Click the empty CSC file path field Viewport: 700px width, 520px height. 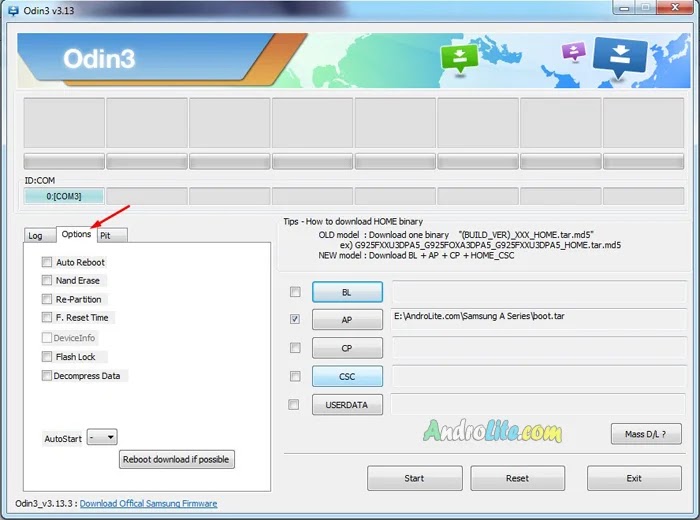pyautogui.click(x=539, y=376)
